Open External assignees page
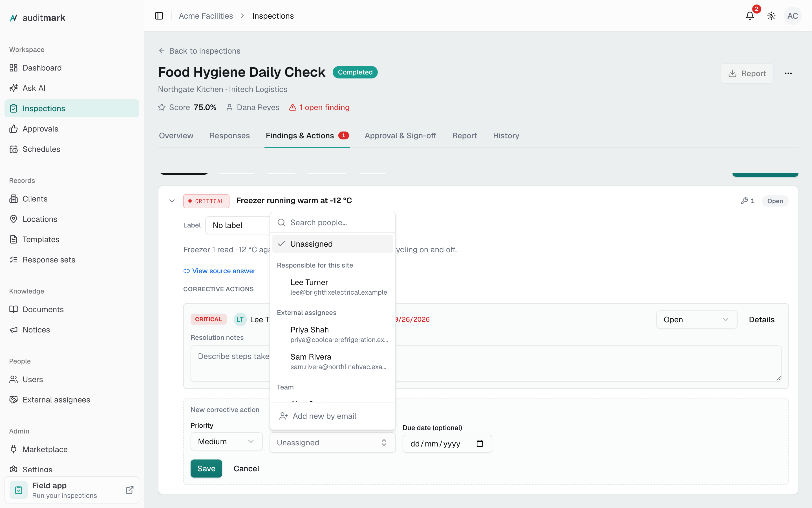The image size is (812, 508). (x=72, y=400)
